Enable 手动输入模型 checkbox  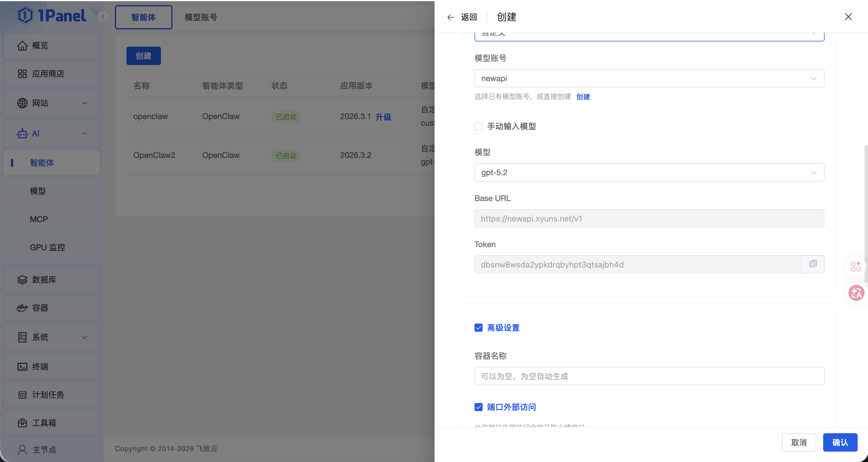coord(479,126)
